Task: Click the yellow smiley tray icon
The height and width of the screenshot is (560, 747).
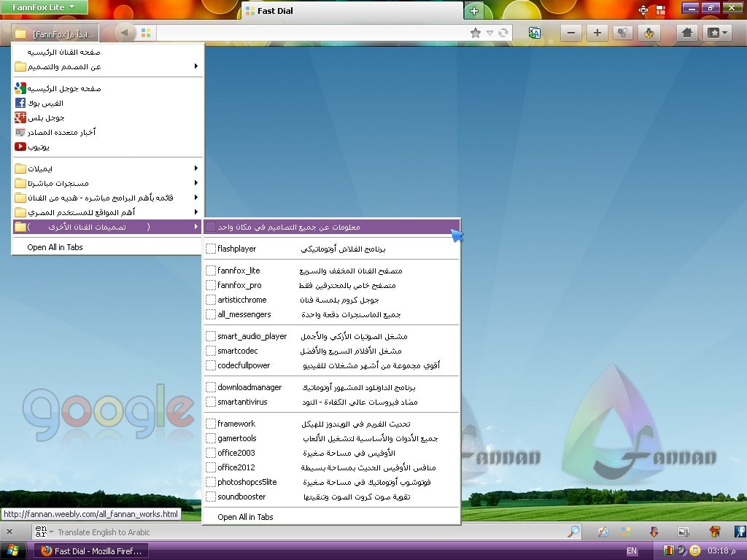Action: point(695,551)
